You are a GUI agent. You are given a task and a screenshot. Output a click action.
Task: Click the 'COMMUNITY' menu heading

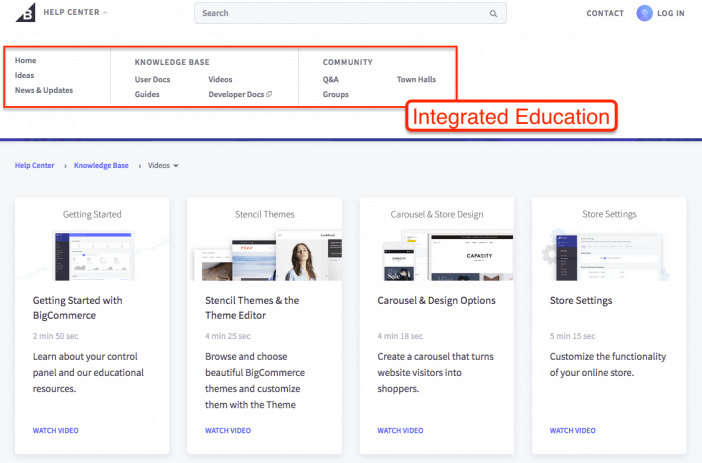coord(347,62)
